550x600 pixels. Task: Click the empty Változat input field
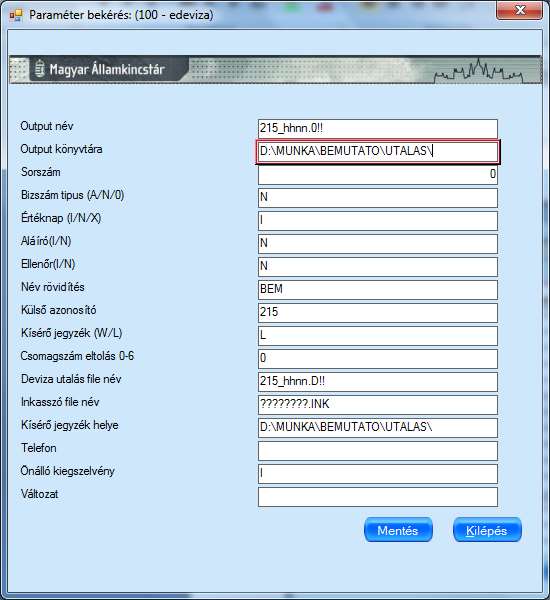[378, 497]
